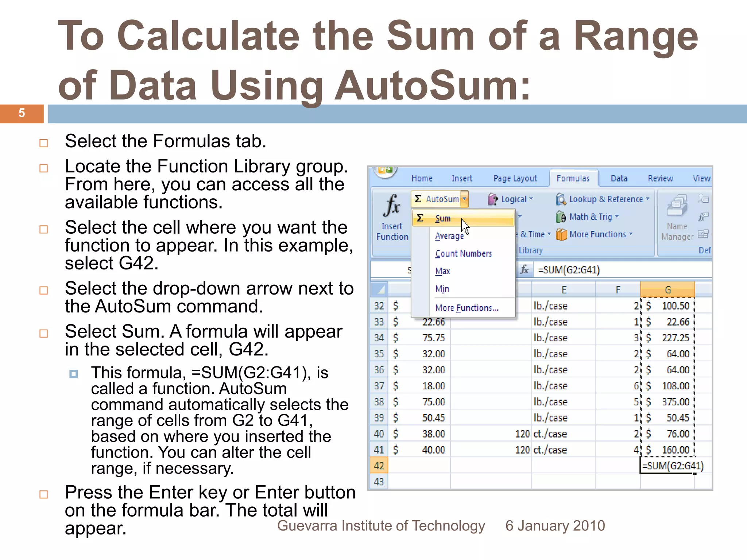This screenshot has width=747, height=560.
Task: Expand the More Functions drop-down arrow
Action: point(631,234)
